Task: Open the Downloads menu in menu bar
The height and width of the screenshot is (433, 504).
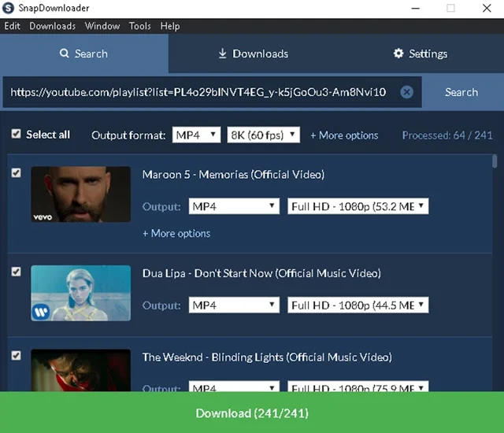Action: click(x=53, y=26)
